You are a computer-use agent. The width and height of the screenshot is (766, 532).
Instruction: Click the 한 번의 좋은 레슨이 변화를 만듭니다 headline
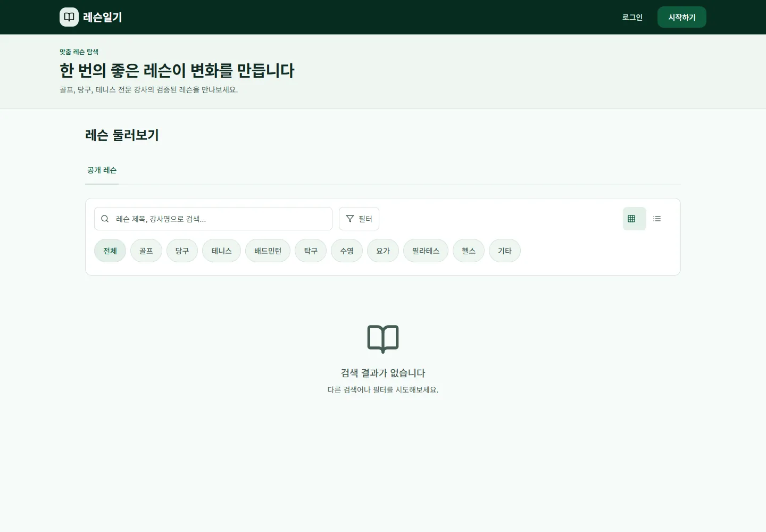click(177, 70)
